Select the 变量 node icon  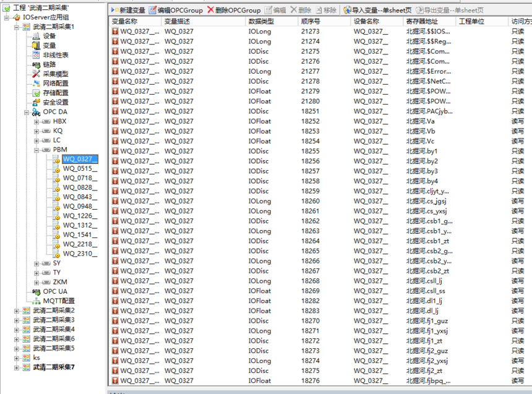[36, 46]
